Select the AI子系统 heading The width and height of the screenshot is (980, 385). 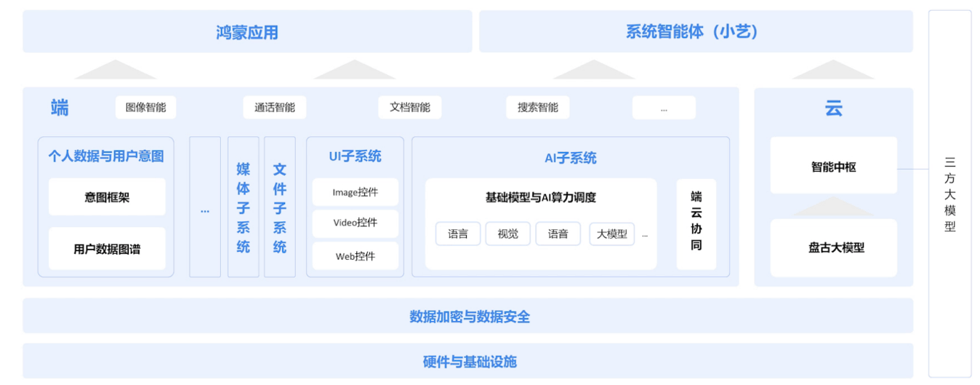tap(571, 158)
